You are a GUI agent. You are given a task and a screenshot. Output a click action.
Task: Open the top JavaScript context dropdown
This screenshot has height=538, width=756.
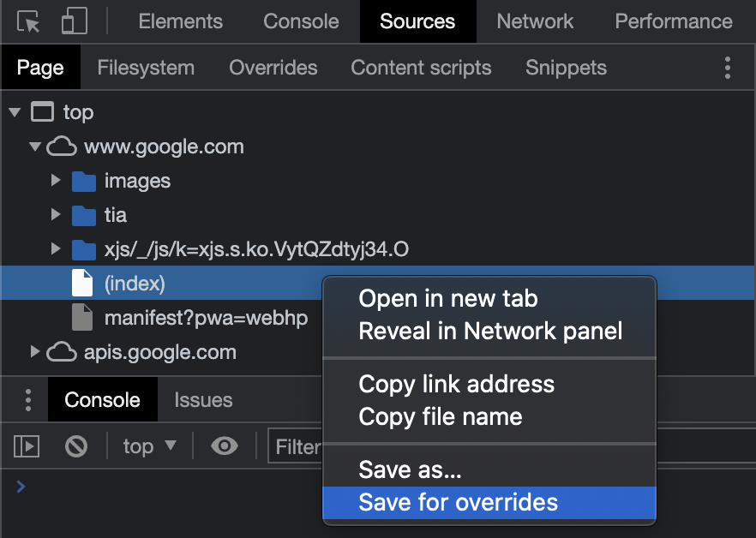pyautogui.click(x=149, y=446)
